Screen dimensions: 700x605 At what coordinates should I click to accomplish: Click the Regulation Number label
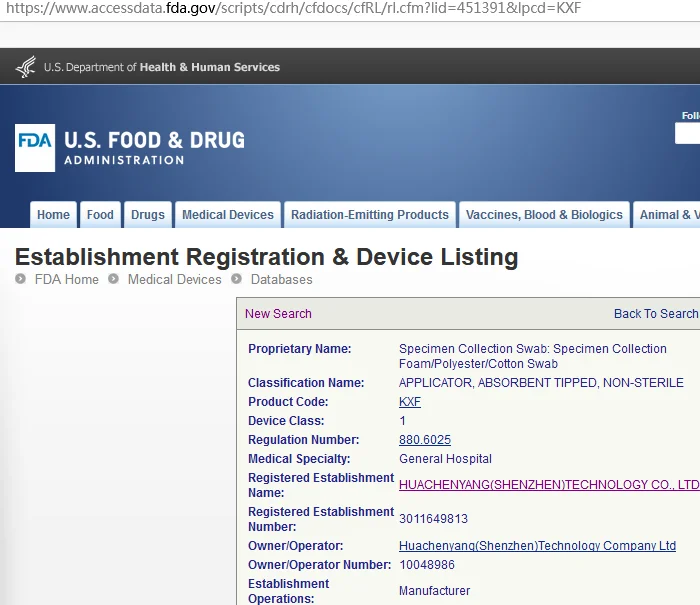click(304, 440)
